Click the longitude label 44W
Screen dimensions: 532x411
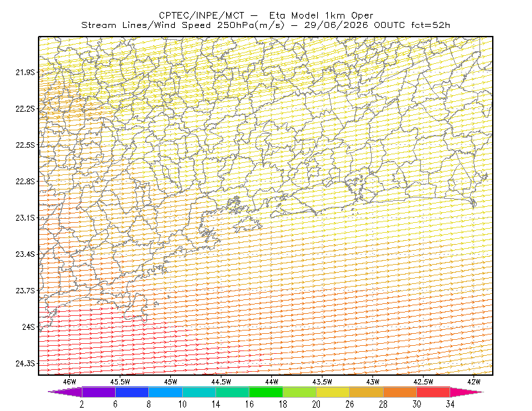(272, 382)
